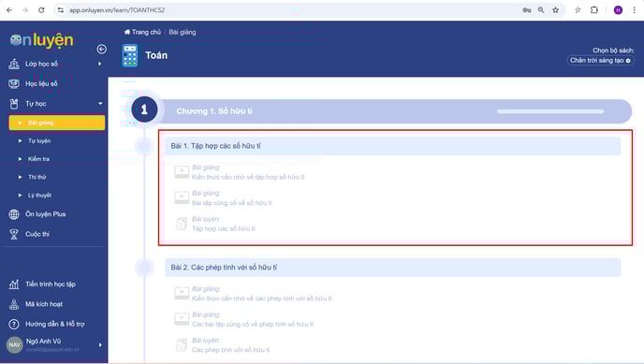Click the browser forward arrow
The height and width of the screenshot is (364, 644).
(25, 10)
